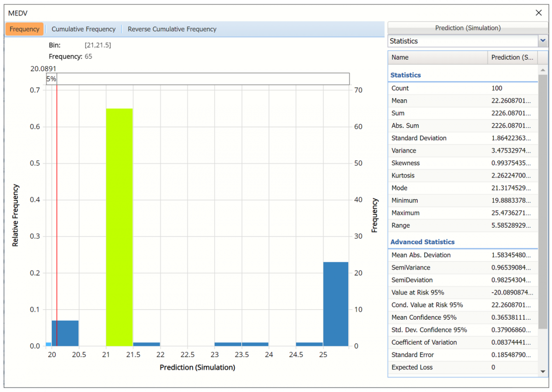Open Reverse Cumulative Frequency tab

(x=172, y=29)
